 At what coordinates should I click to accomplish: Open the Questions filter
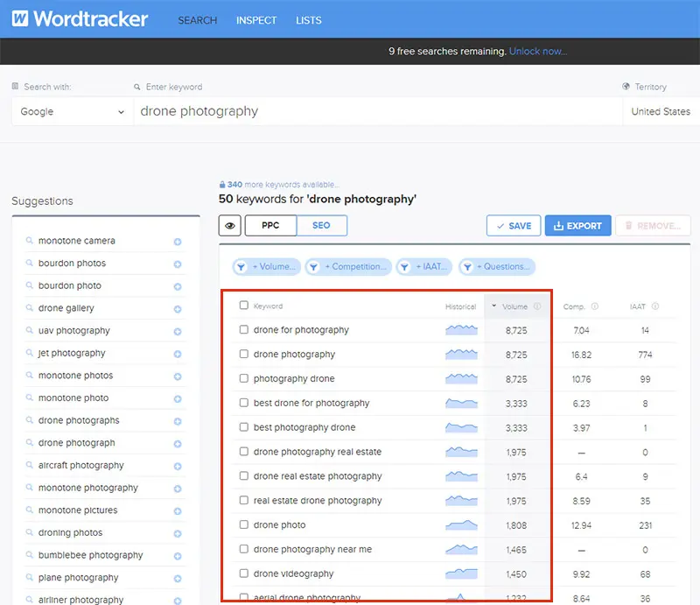coord(497,267)
